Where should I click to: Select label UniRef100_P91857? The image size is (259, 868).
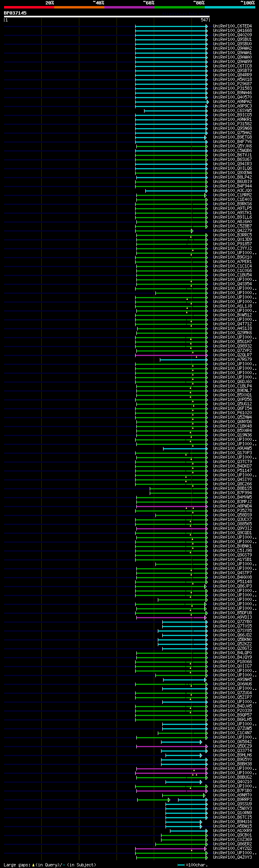[x=232, y=244]
